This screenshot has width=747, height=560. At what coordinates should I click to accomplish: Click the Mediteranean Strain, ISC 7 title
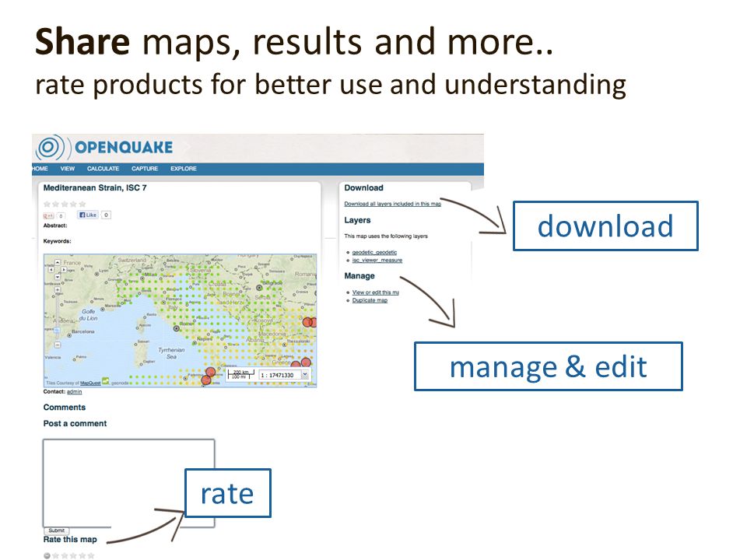95,187
